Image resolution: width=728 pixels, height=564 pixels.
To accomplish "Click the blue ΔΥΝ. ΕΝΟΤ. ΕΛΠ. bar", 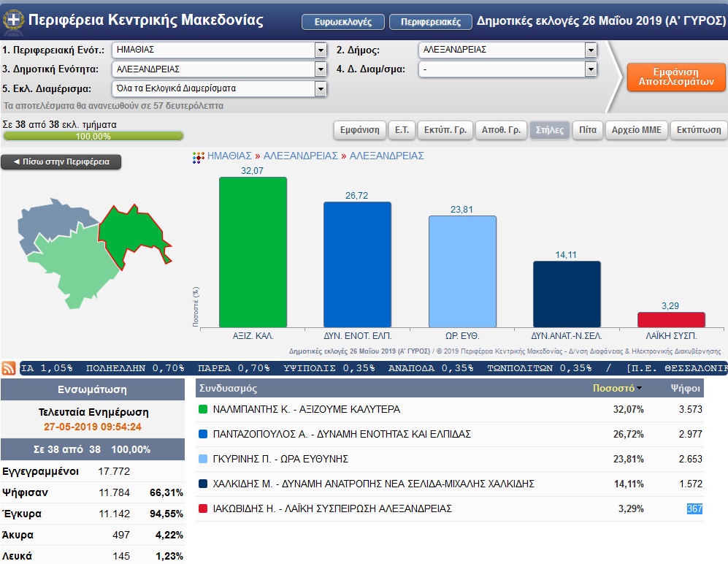I will 358,264.
